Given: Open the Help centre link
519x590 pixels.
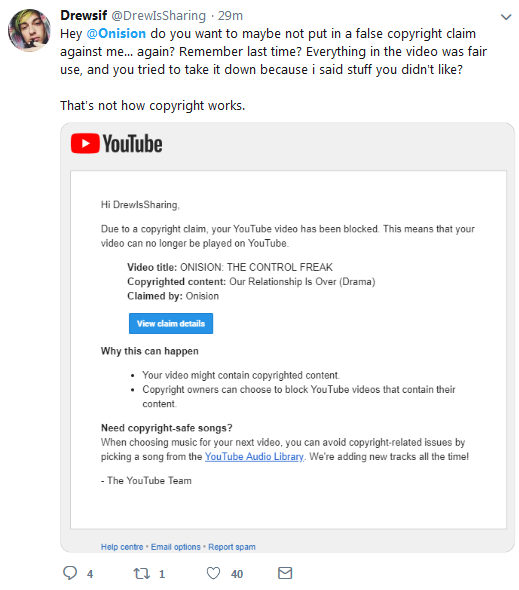Looking at the screenshot, I should click(122, 547).
